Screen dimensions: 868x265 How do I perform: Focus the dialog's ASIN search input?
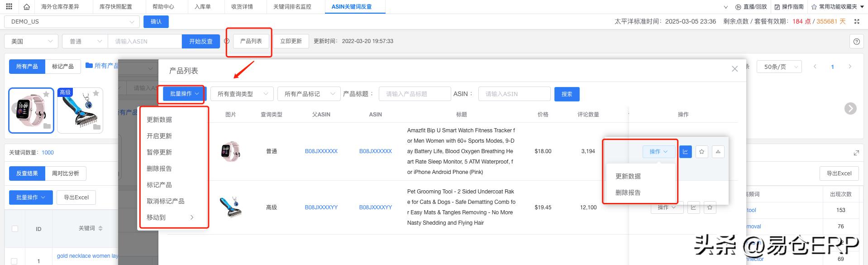pos(515,94)
